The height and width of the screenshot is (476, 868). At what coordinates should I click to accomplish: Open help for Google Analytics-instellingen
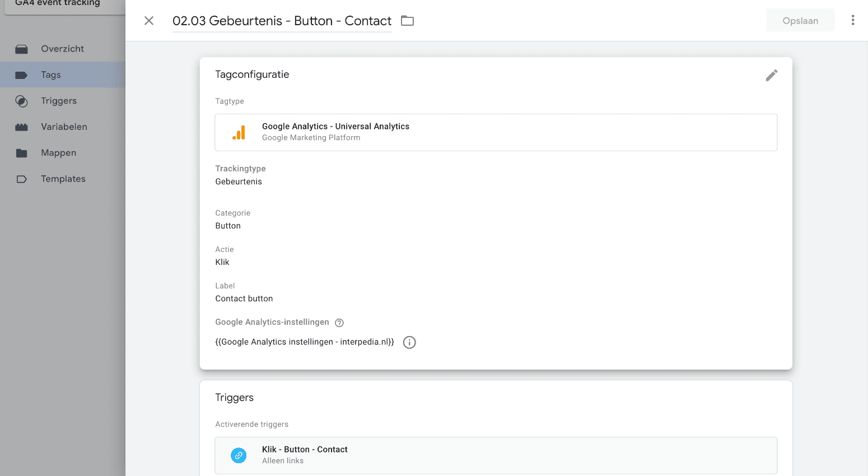point(339,323)
